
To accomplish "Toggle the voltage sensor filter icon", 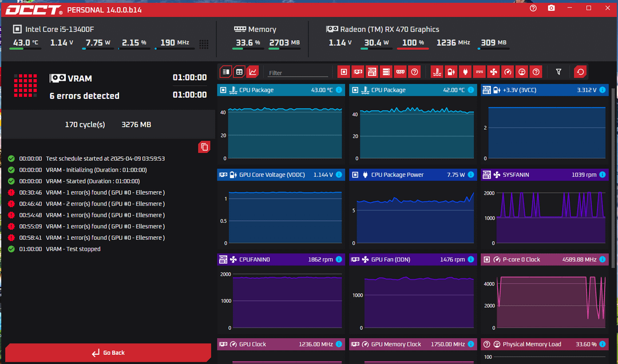I will [x=451, y=72].
